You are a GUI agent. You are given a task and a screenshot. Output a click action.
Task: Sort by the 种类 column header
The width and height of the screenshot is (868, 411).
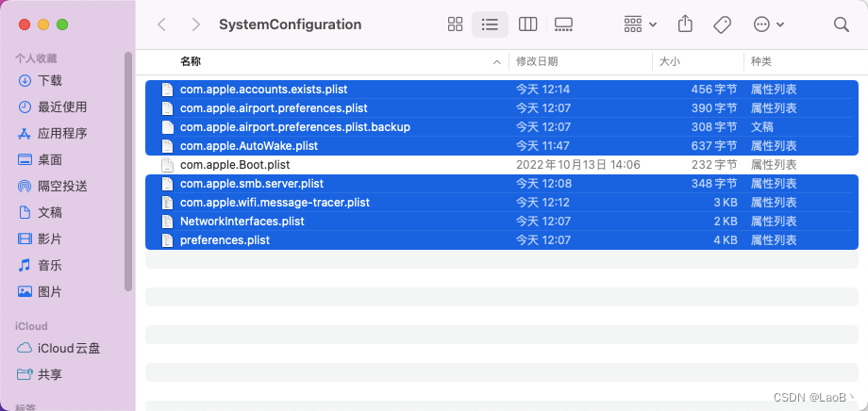coord(760,61)
